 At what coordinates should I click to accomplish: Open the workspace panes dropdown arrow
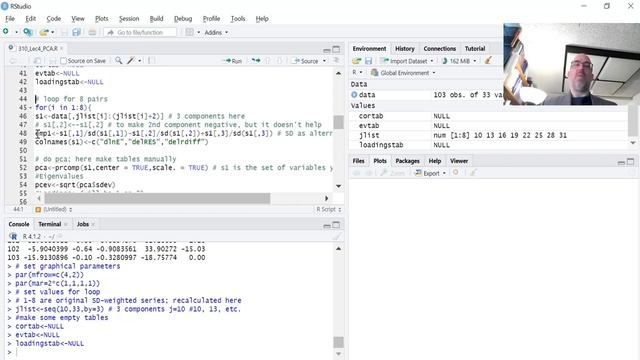pos(198,32)
